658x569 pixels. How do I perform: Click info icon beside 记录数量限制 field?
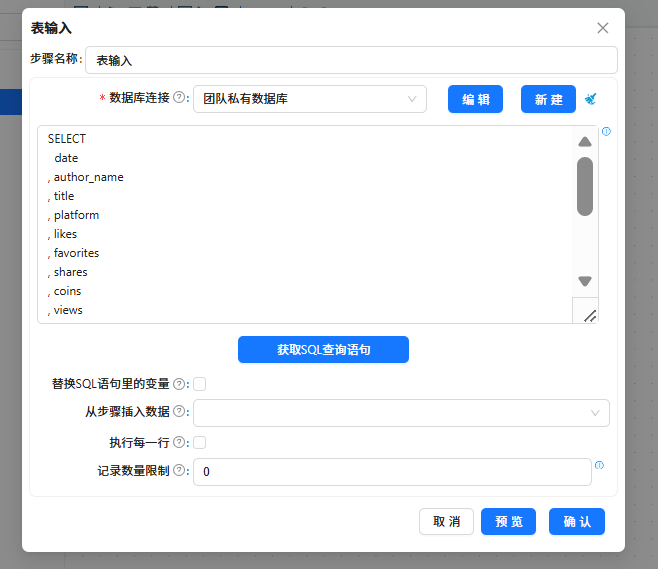tap(599, 465)
